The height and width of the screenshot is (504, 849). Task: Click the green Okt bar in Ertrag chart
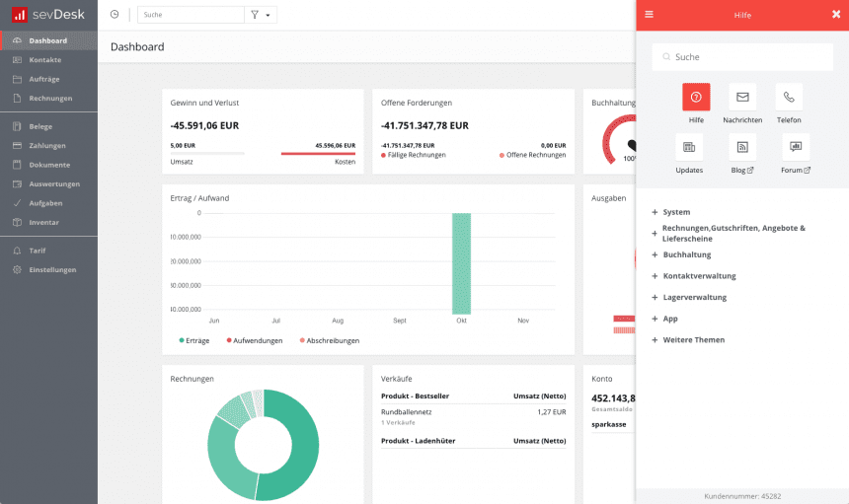461,263
